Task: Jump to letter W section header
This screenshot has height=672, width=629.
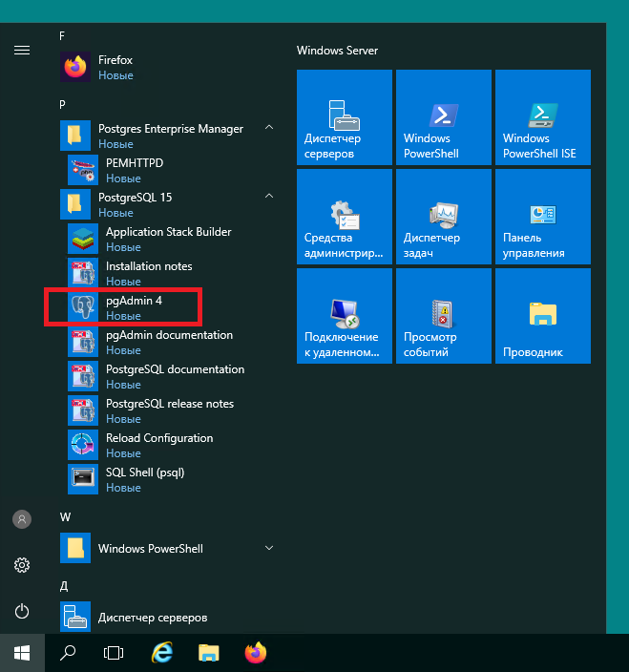Action: [x=65, y=517]
